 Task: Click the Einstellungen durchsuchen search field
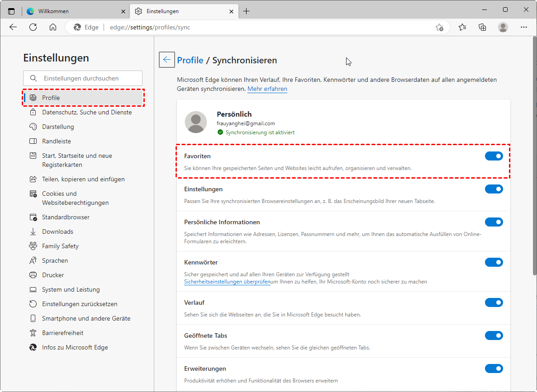[x=83, y=78]
